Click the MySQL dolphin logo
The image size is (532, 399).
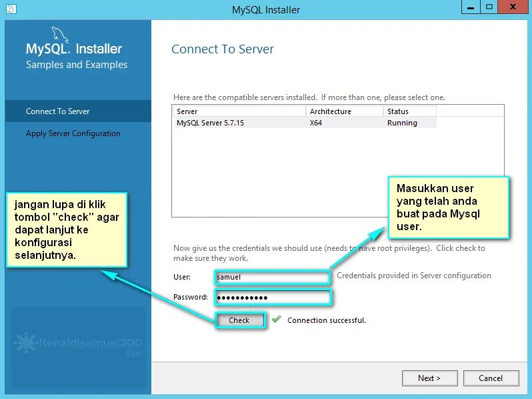tap(60, 35)
